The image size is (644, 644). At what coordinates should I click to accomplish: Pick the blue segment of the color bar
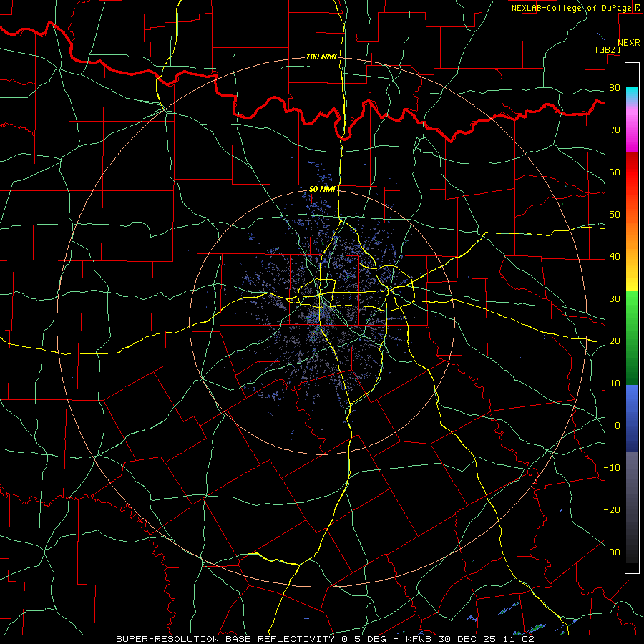tap(632, 418)
